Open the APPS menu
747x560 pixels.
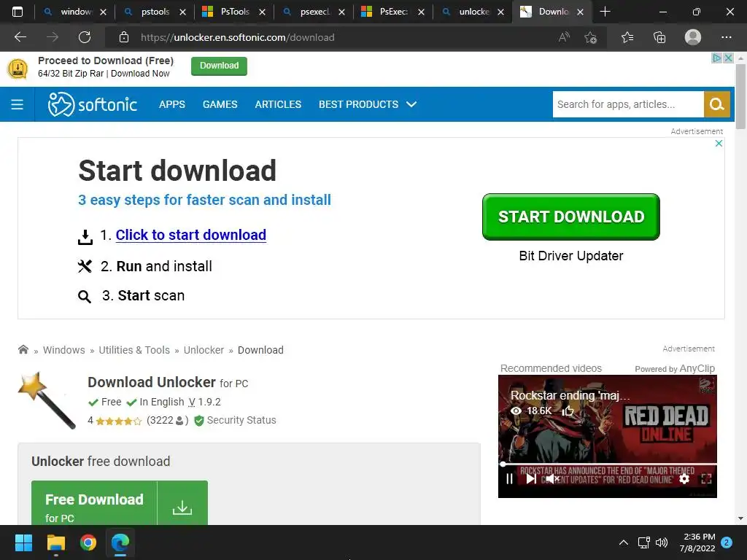point(172,104)
